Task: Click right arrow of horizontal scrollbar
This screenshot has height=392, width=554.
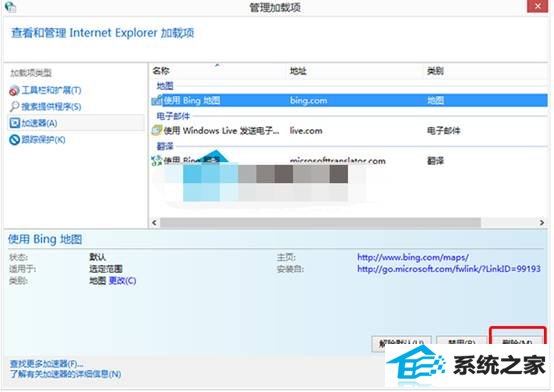Action: click(x=542, y=223)
